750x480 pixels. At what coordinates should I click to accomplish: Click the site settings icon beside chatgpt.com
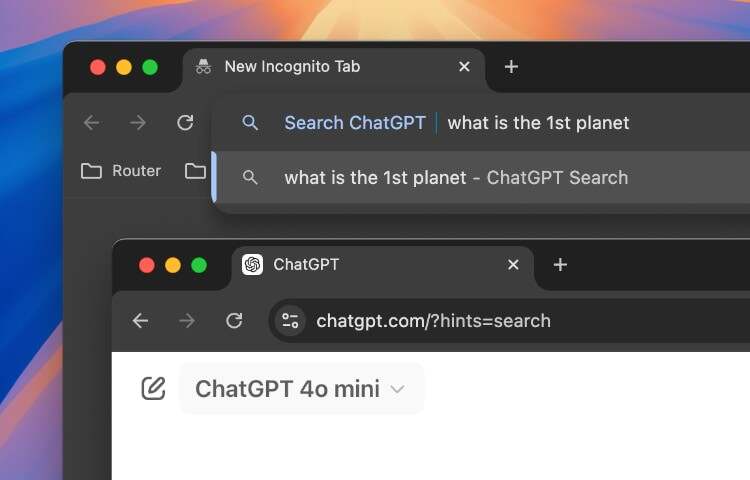click(x=291, y=321)
